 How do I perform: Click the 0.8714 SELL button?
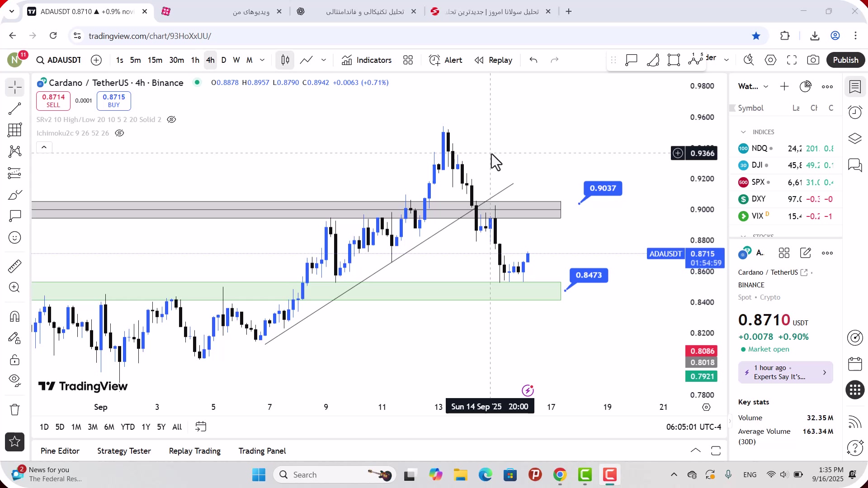53,101
